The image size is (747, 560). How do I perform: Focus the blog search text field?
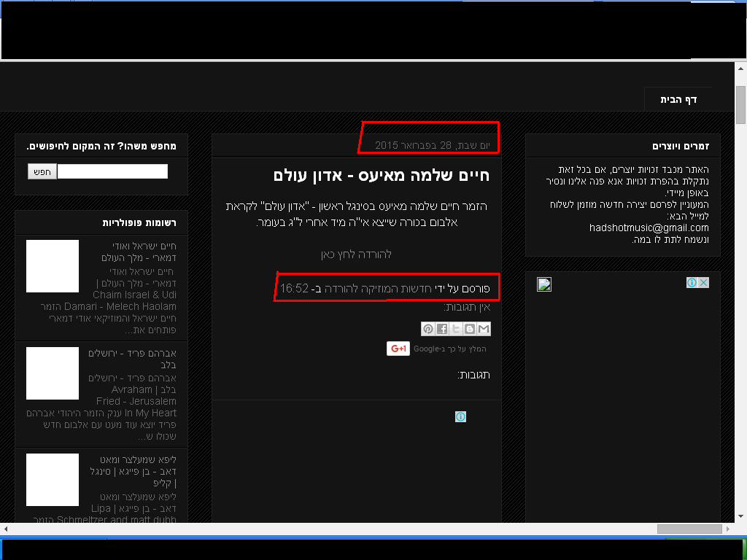[112, 171]
